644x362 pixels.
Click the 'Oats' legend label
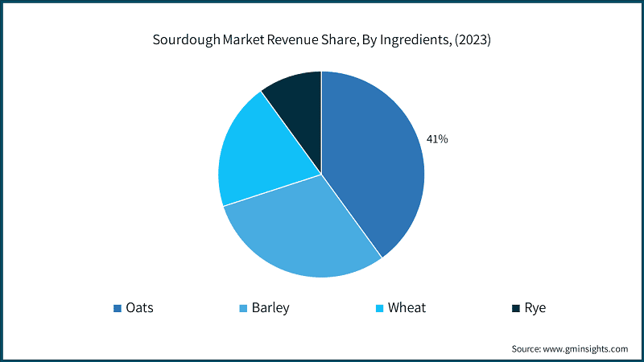pos(139,308)
